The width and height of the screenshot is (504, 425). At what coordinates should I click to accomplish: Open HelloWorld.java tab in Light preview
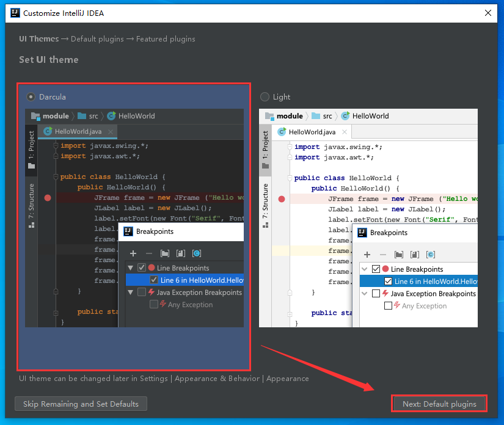click(312, 132)
